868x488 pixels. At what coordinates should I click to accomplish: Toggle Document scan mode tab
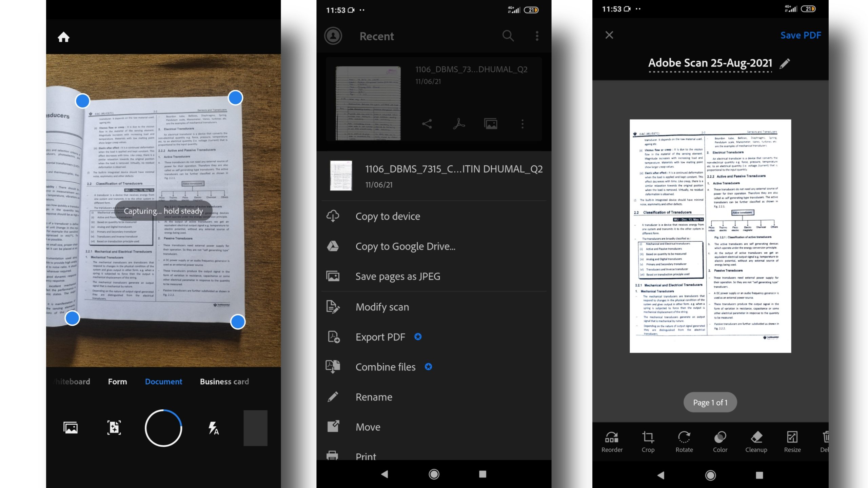(x=163, y=381)
